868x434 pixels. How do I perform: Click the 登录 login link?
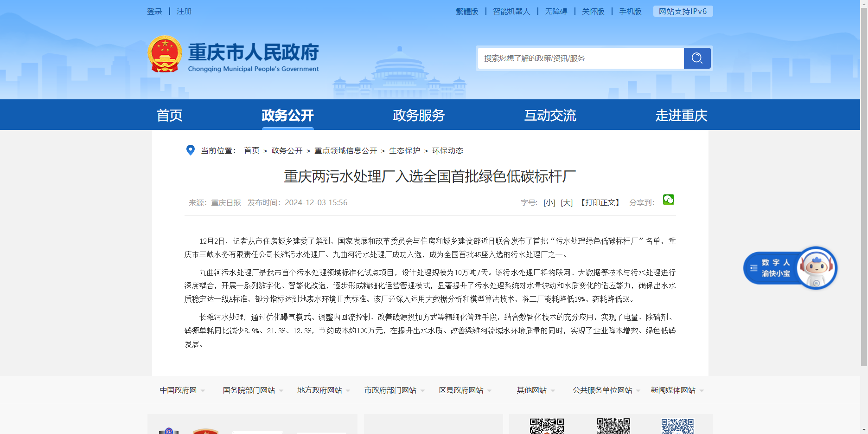point(154,12)
